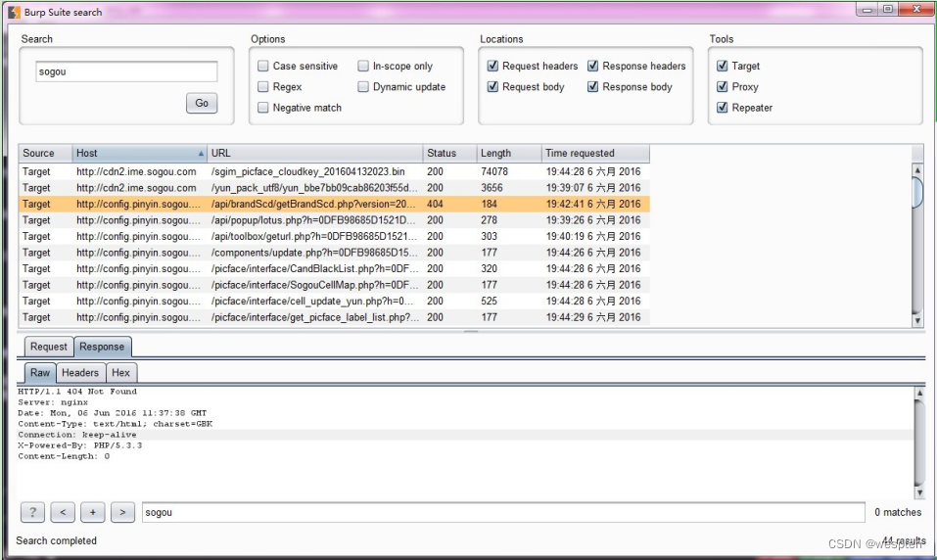Enable Dynamic update checkbox
This screenshot has width=937, height=560.
[363, 87]
